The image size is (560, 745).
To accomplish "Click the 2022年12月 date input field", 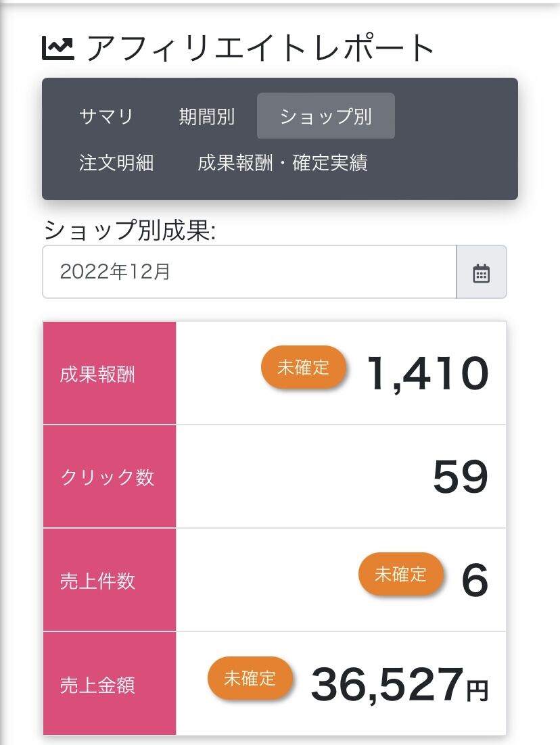I will pyautogui.click(x=249, y=272).
